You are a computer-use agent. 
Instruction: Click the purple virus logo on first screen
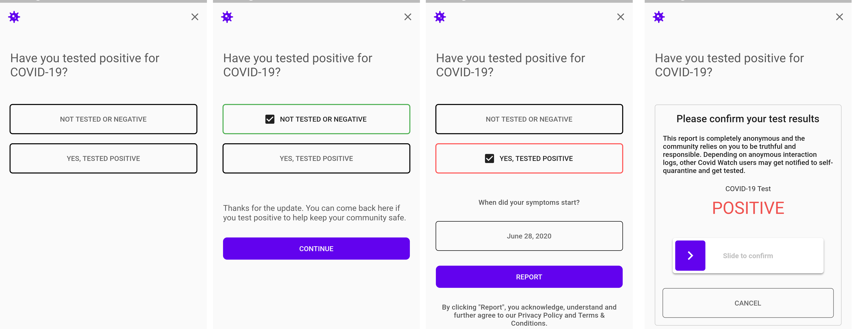(x=14, y=17)
